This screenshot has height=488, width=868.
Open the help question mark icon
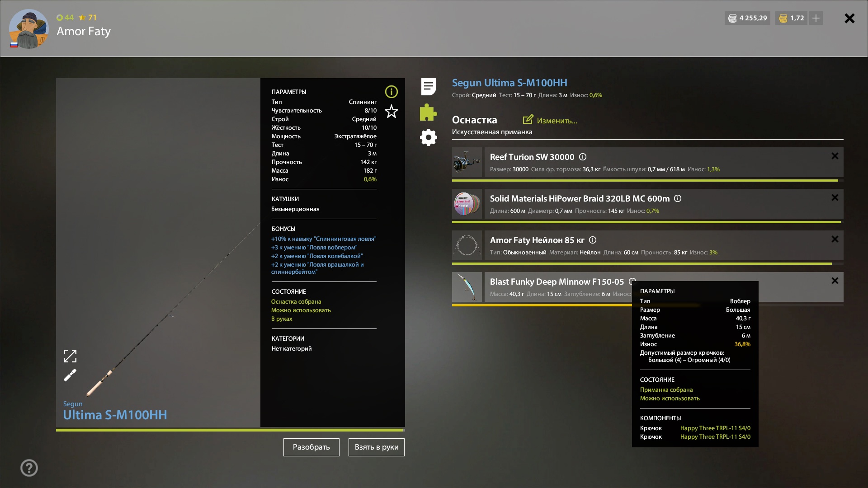29,468
